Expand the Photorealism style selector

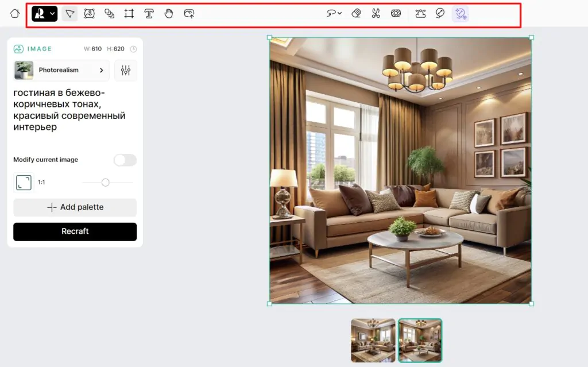point(61,70)
